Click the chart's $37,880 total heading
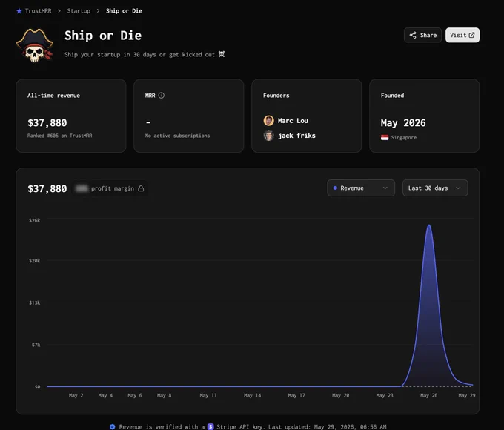This screenshot has width=504, height=430. [x=47, y=188]
